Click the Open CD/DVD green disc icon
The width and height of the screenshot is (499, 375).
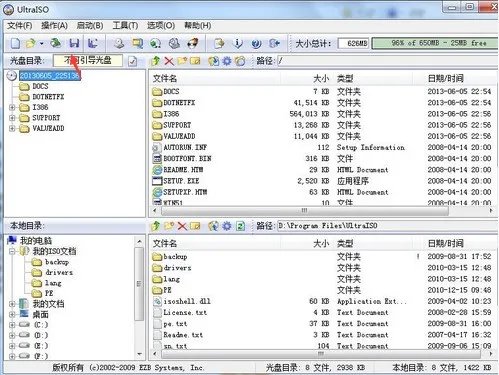coord(56,43)
